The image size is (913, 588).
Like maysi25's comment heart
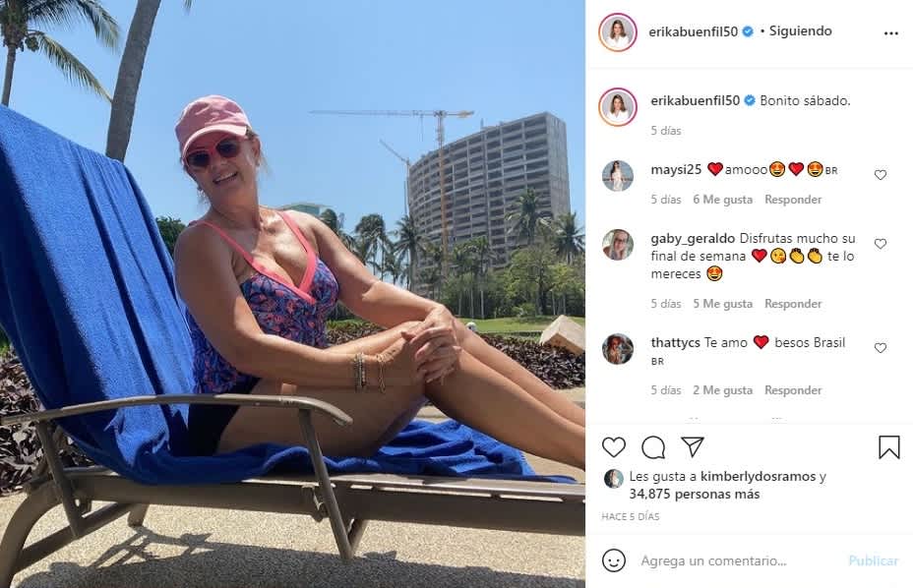[x=881, y=175]
